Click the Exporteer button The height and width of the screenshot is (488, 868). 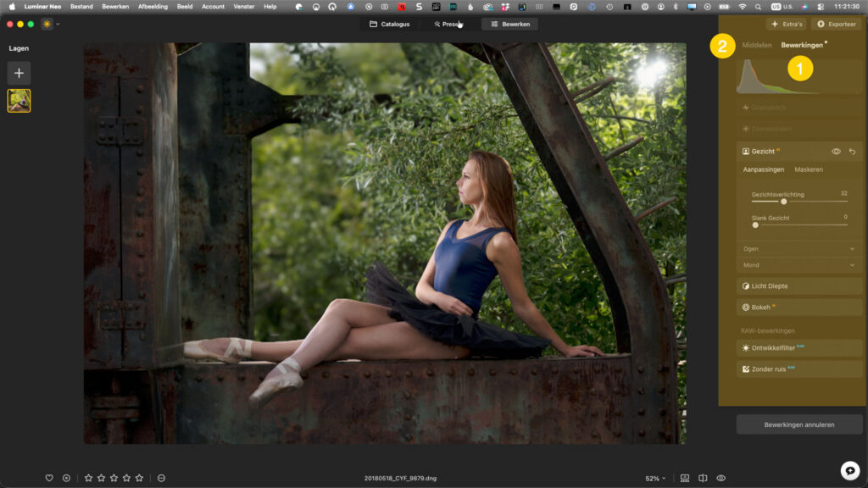(837, 25)
